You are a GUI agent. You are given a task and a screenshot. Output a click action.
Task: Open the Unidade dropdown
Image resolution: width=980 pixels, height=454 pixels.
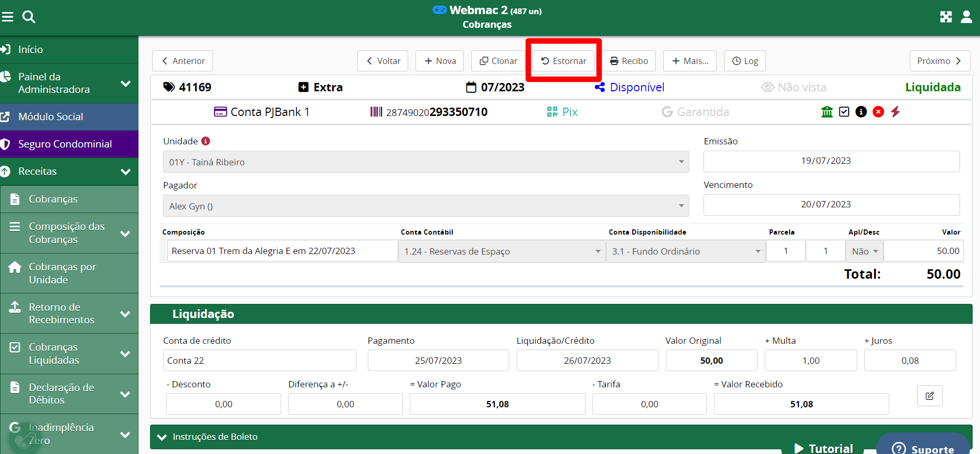[425, 162]
